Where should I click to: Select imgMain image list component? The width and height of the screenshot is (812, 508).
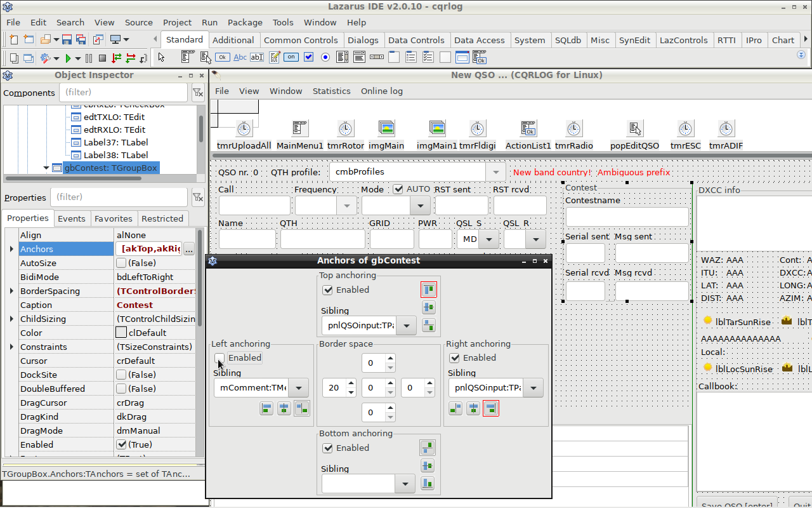[386, 129]
